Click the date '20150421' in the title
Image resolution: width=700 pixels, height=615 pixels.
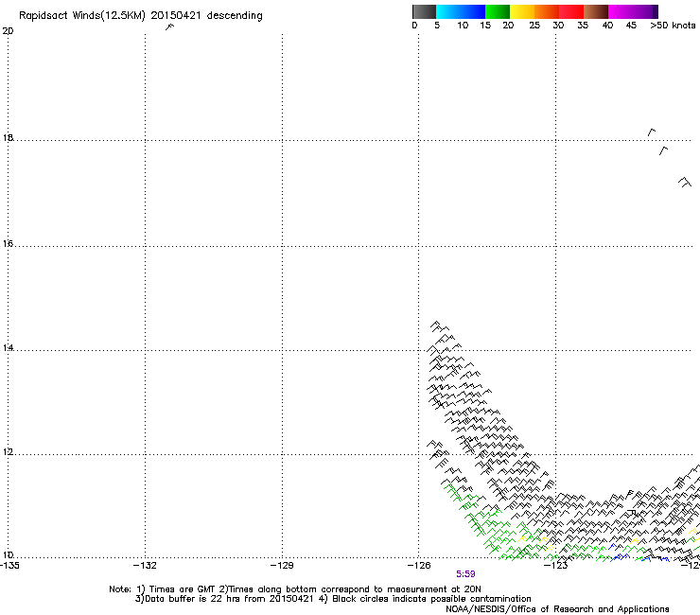pos(175,15)
